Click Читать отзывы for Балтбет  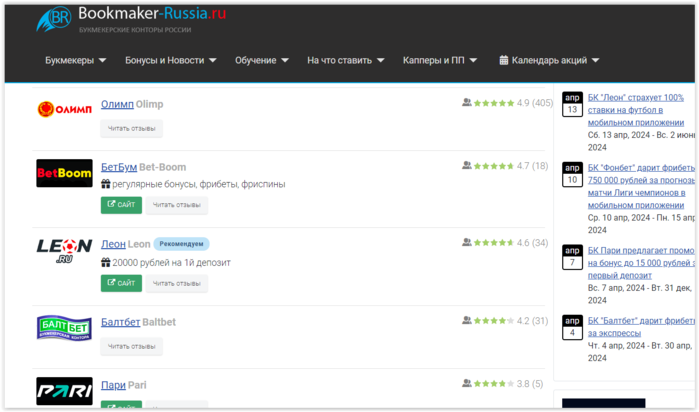tap(132, 346)
